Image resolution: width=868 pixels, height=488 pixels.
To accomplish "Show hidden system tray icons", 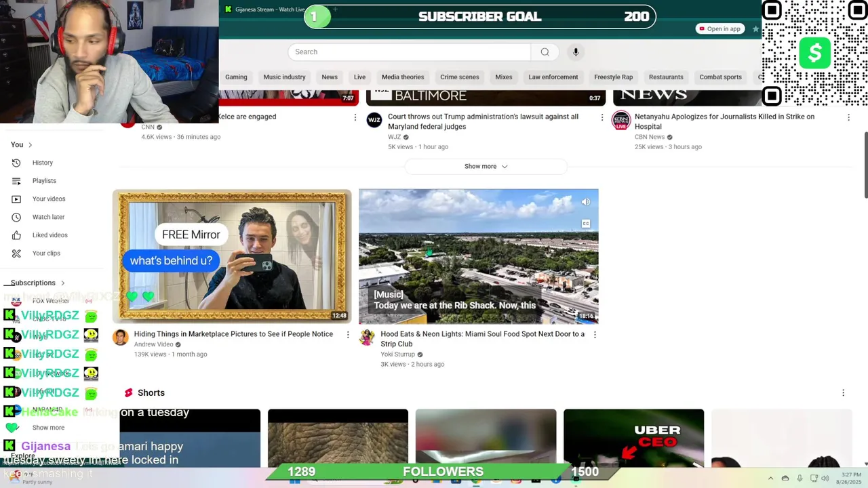I will pyautogui.click(x=770, y=479).
